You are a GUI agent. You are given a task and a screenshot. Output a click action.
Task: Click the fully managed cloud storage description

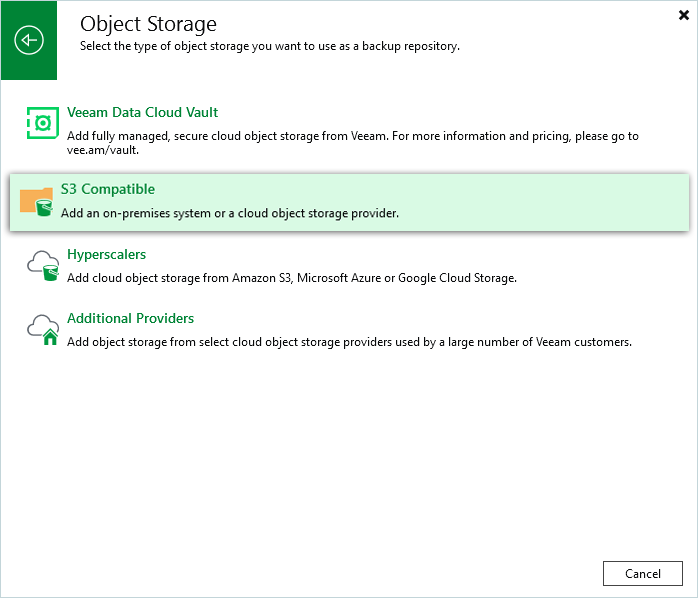[352, 136]
